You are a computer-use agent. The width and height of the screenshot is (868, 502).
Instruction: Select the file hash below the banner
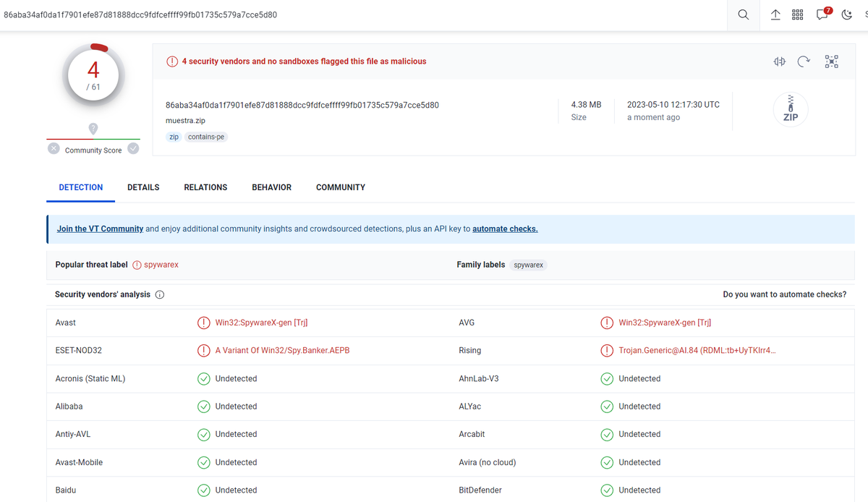[x=302, y=105]
